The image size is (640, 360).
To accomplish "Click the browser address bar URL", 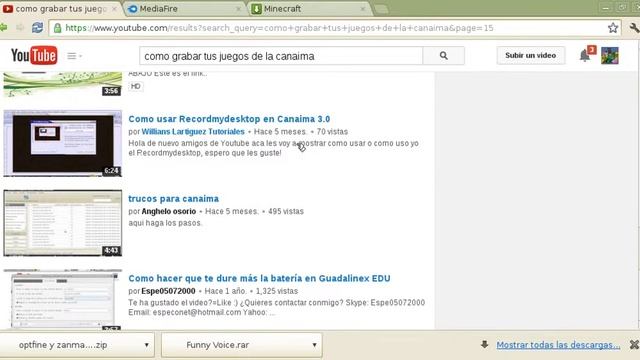I will [279, 28].
